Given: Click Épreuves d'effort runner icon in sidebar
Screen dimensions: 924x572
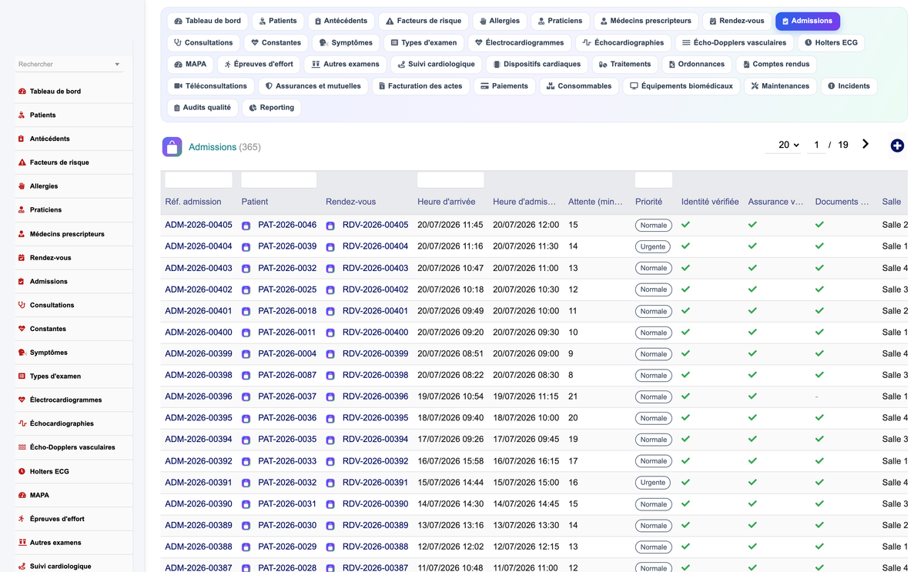Looking at the screenshot, I should point(22,519).
